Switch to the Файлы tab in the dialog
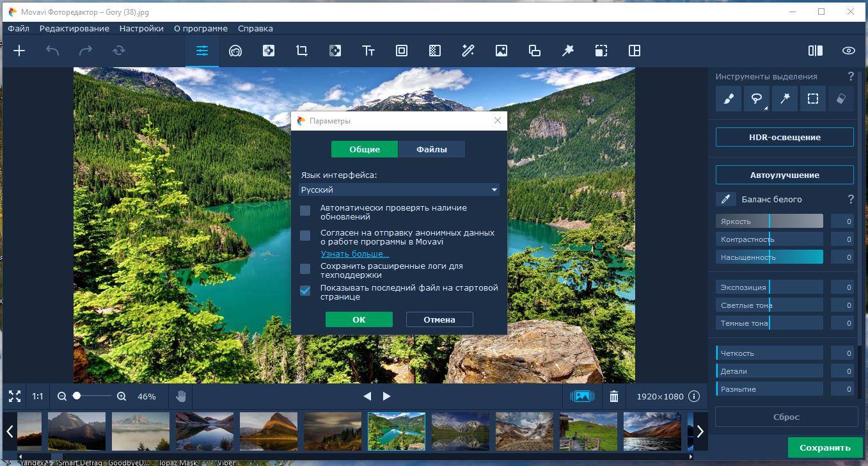 tap(432, 149)
